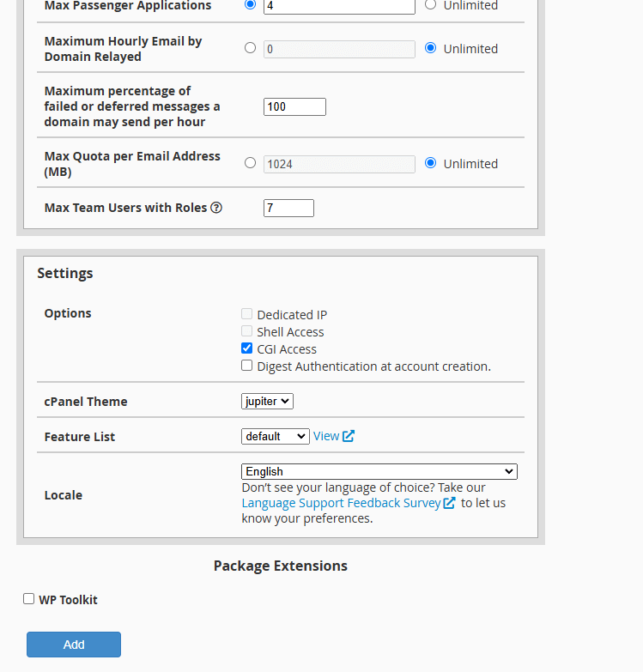Click the Max Quota 1024 field
The height and width of the screenshot is (672, 643).
pyautogui.click(x=339, y=164)
